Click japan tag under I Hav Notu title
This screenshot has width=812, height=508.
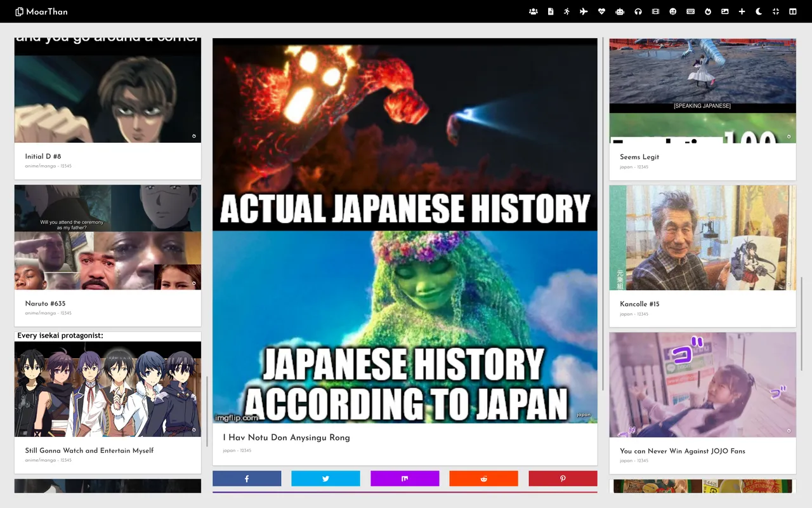click(x=229, y=451)
